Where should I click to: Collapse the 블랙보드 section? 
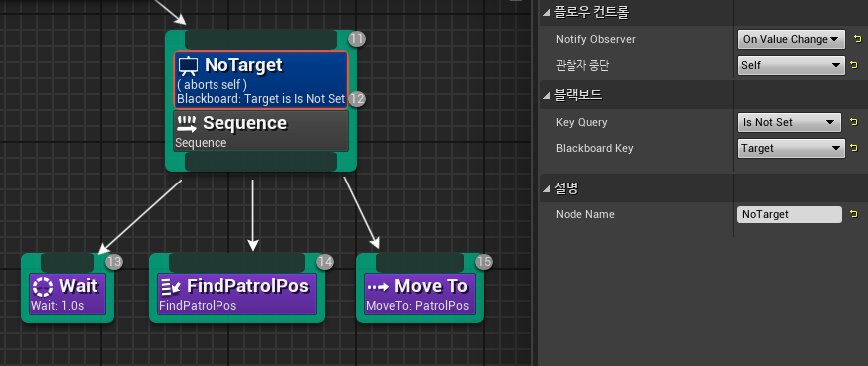click(x=547, y=95)
